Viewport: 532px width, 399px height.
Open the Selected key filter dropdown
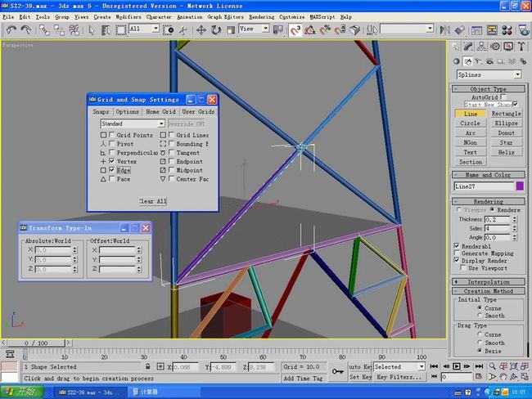(x=422, y=366)
